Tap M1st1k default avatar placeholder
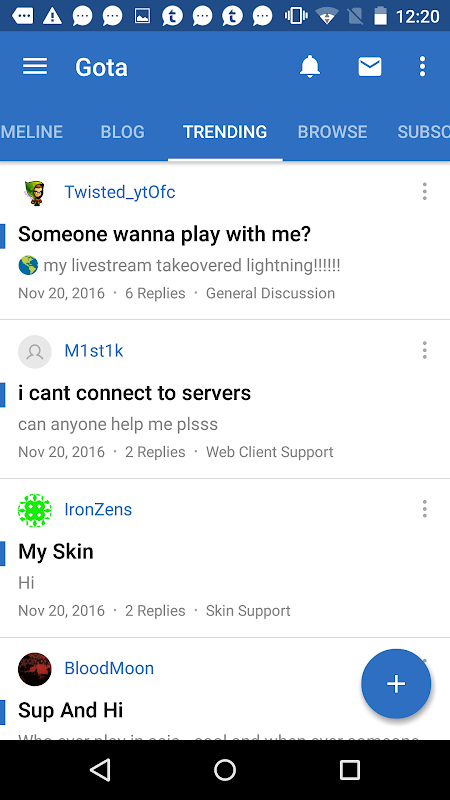Viewport: 450px width, 800px height. pos(35,352)
